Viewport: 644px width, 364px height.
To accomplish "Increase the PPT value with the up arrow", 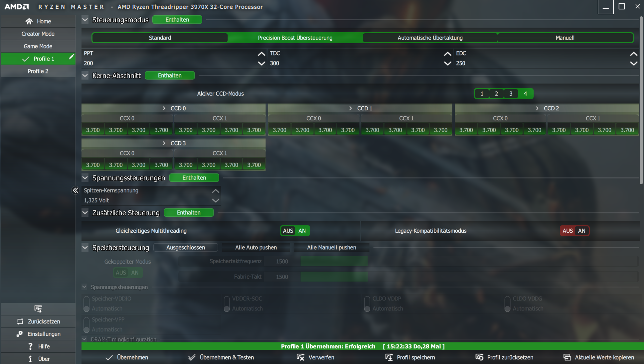I will point(261,54).
